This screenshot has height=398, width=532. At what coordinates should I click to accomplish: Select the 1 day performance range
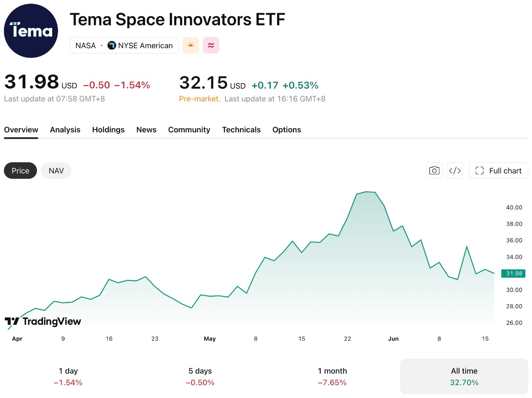68,377
